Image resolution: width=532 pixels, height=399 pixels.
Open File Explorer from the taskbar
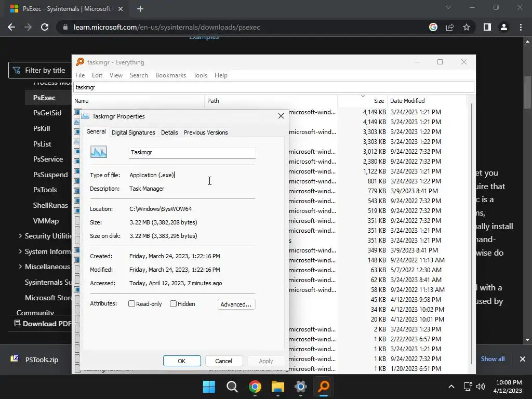click(x=277, y=387)
